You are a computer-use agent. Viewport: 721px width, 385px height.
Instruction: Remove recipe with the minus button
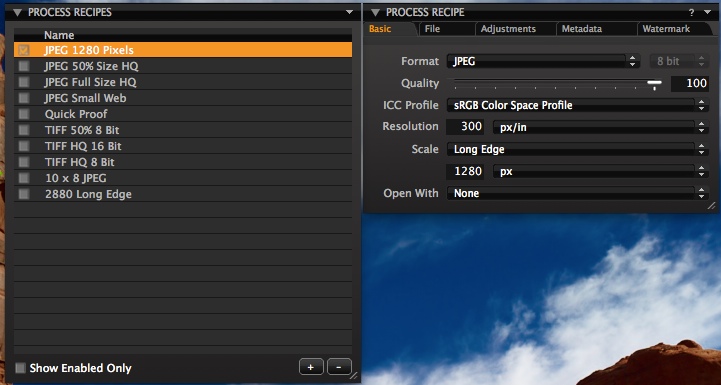(x=339, y=367)
